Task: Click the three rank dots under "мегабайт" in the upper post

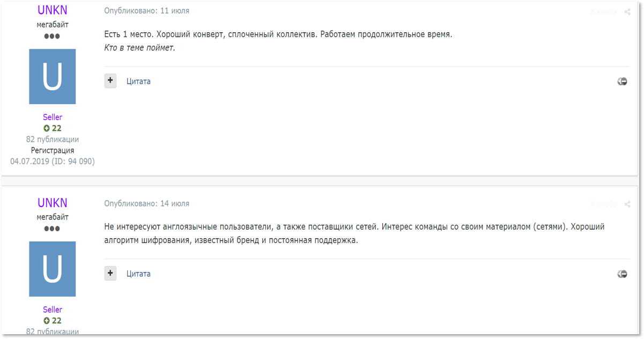Action: click(x=52, y=36)
